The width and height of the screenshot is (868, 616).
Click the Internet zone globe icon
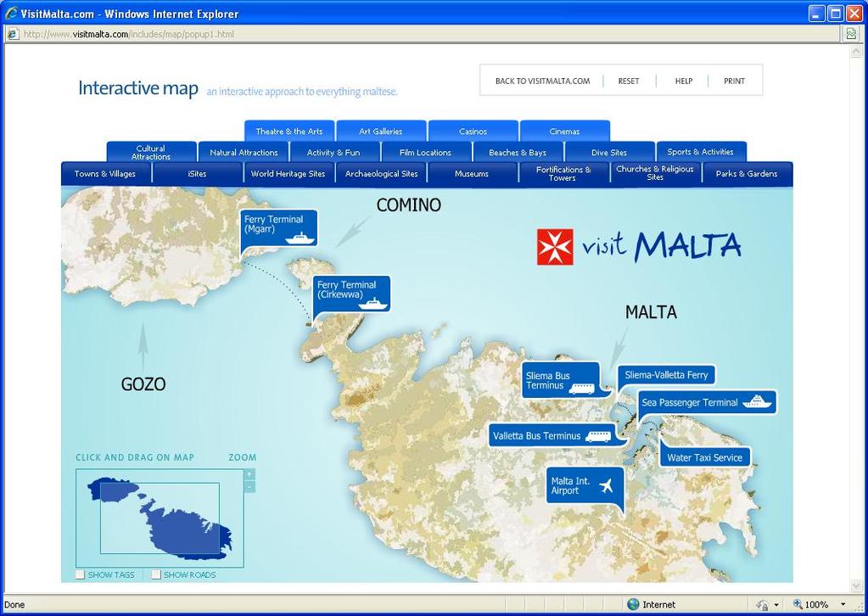click(x=633, y=604)
